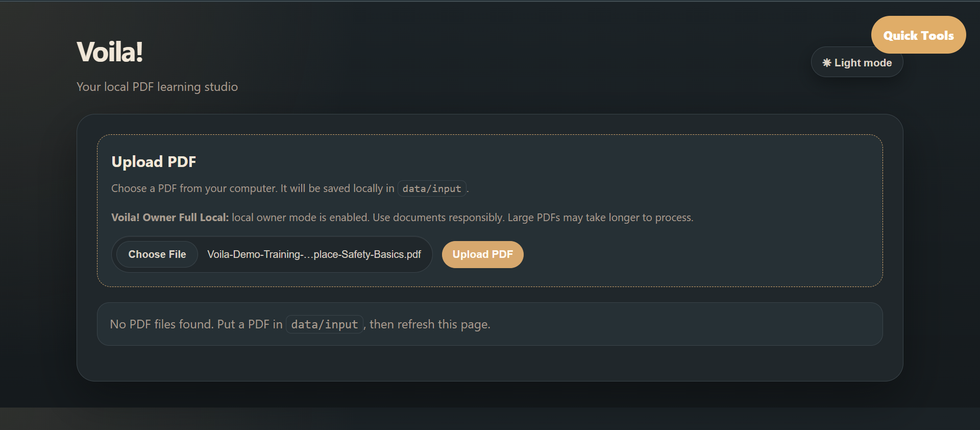Click the Use documents responsibly sentence
The image size is (980, 430).
438,218
